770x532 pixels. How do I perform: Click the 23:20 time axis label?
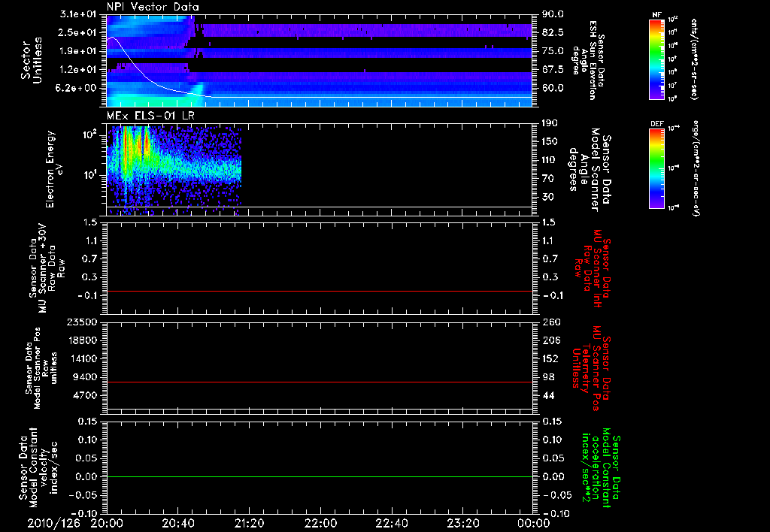point(462,523)
